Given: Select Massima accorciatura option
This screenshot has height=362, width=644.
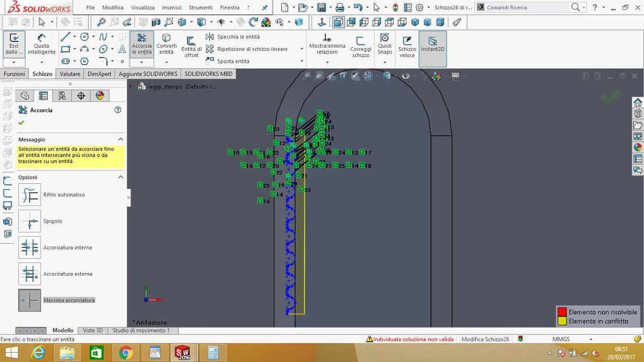Looking at the screenshot, I should coord(30,300).
